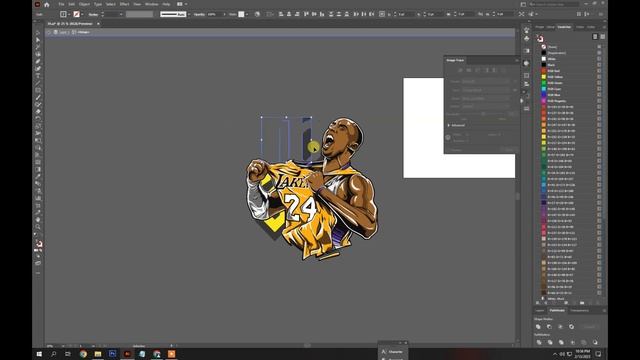This screenshot has height=360, width=640.
Task: Close the open document tab
Action: 98,24
